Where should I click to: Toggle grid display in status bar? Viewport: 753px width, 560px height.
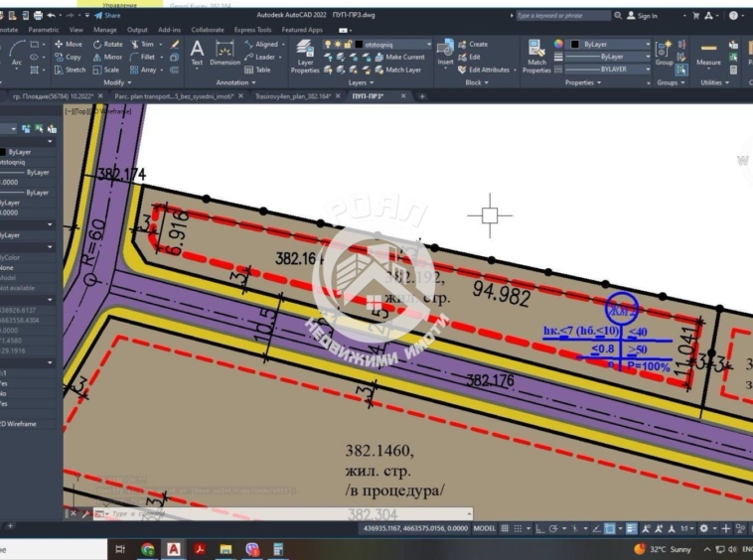coord(505,528)
